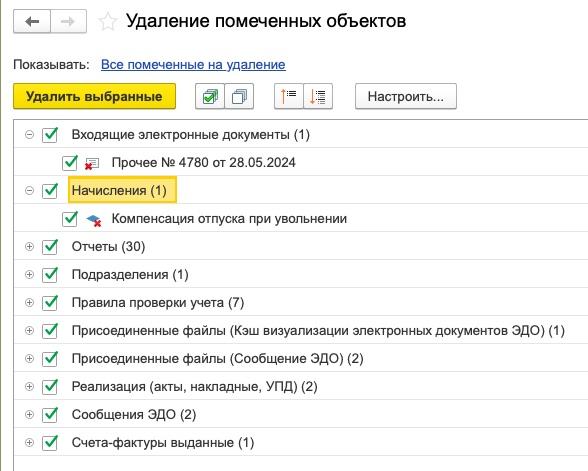
Task: Expand the Сообщения ЭДО (2) group
Action: pos(29,414)
